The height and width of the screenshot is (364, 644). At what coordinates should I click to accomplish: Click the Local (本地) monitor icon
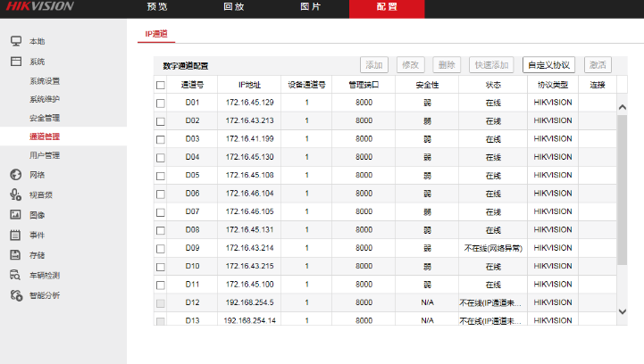15,42
